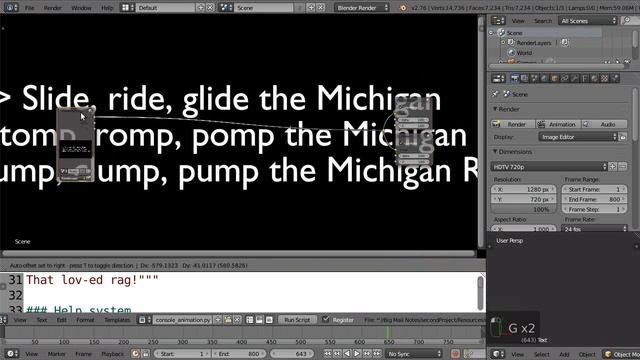The image size is (640, 360).
Task: Open the Info editor type selector
Action: point(10,7)
